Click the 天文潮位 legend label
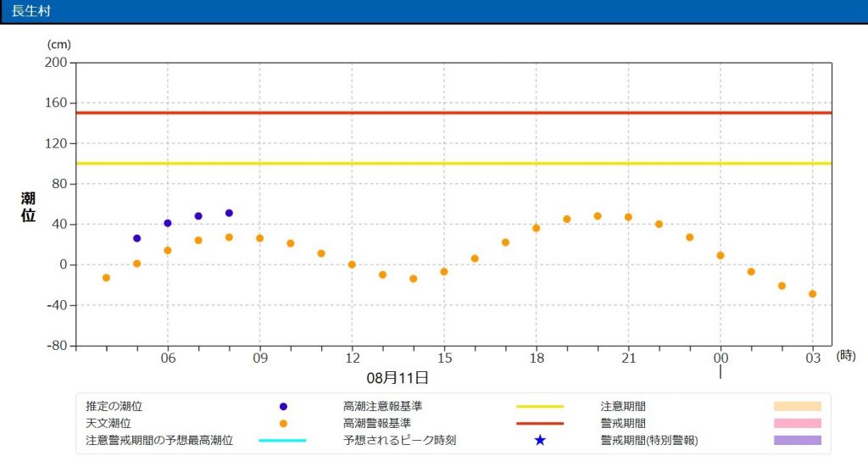The width and height of the screenshot is (868, 467). pos(108,424)
